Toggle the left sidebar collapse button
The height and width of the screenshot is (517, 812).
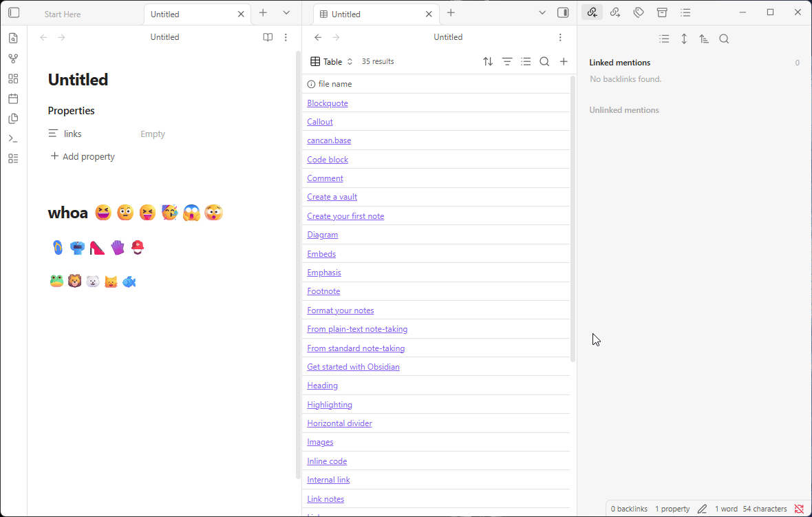14,12
